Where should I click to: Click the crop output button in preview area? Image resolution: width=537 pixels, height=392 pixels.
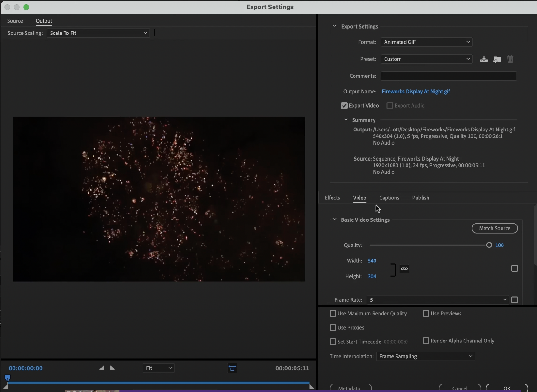point(232,368)
